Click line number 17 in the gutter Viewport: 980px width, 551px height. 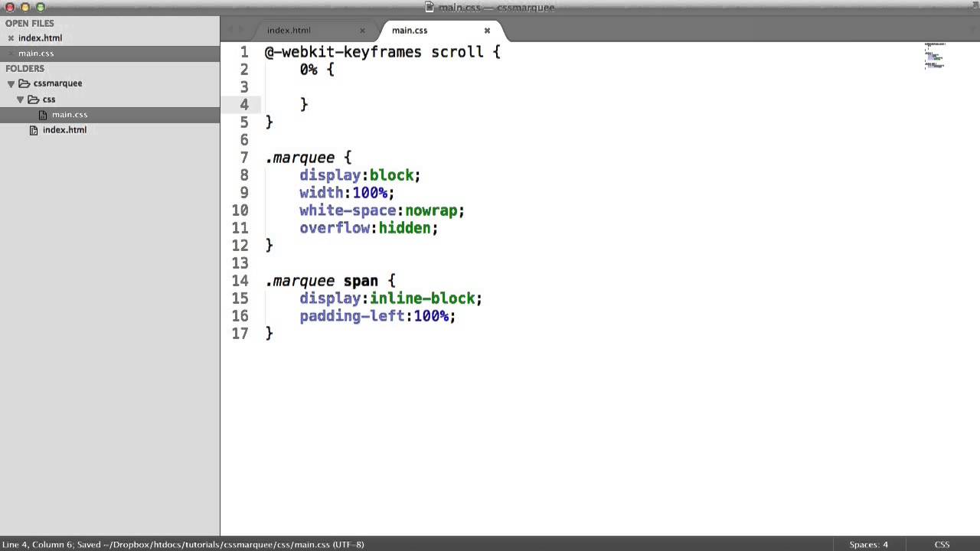coord(240,334)
